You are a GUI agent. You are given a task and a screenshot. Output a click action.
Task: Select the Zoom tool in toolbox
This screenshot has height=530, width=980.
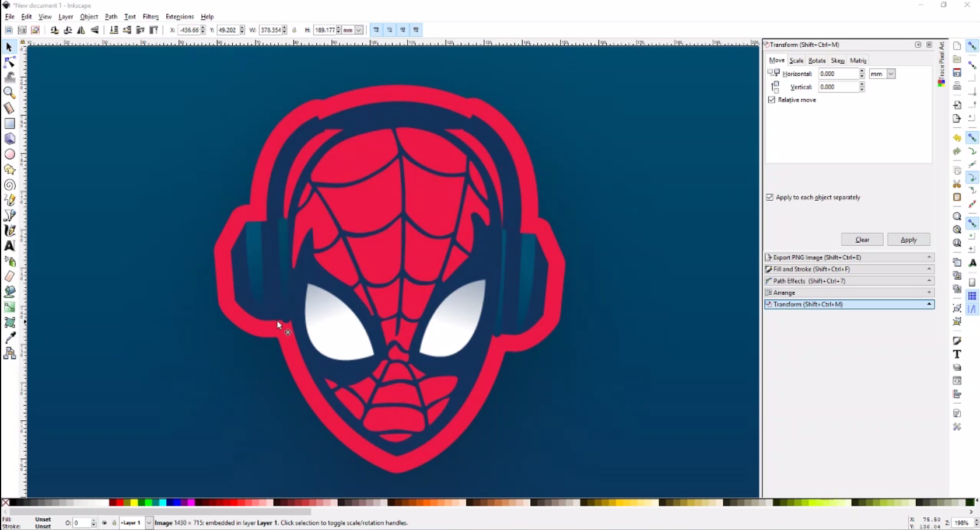(x=9, y=92)
